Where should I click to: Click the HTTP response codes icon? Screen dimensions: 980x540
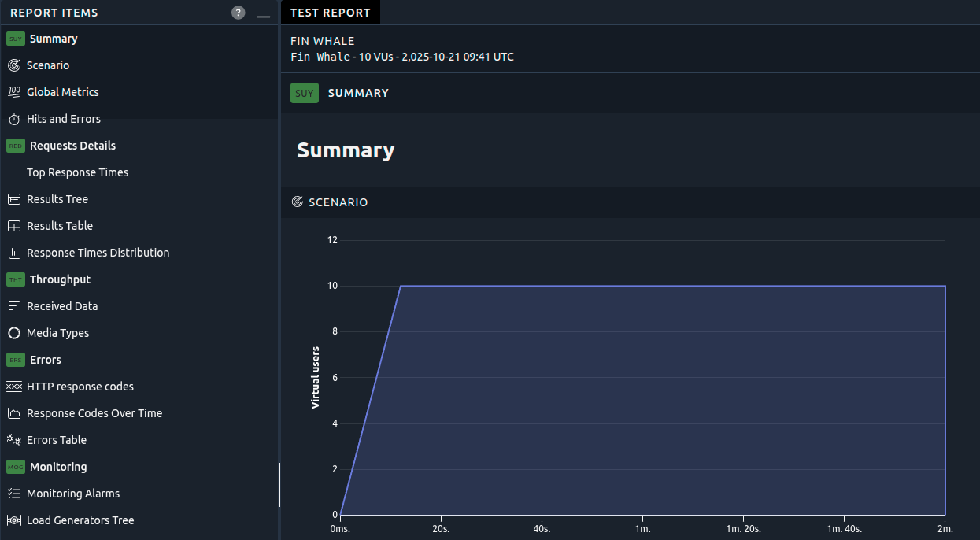coord(14,387)
